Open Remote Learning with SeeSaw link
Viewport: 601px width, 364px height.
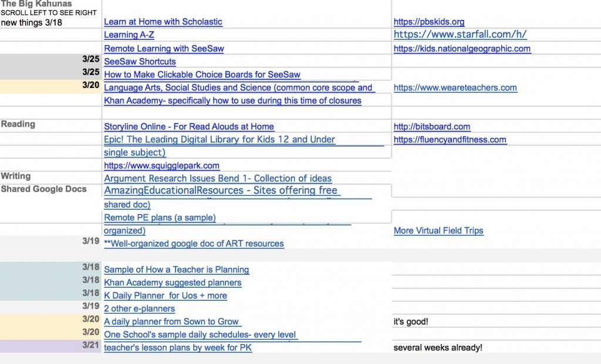164,49
